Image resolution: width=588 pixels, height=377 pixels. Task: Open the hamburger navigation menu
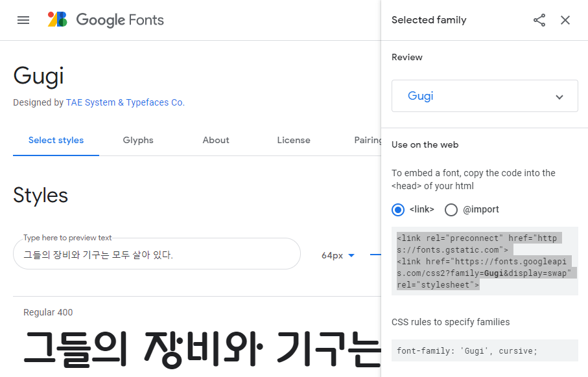click(23, 20)
